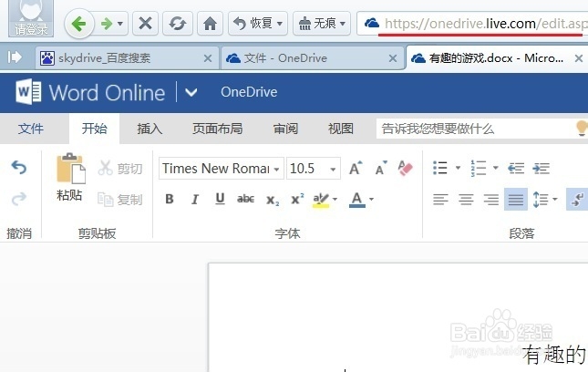Click the numbered list icon
Viewport: 588px width, 372px height.
(x=478, y=168)
